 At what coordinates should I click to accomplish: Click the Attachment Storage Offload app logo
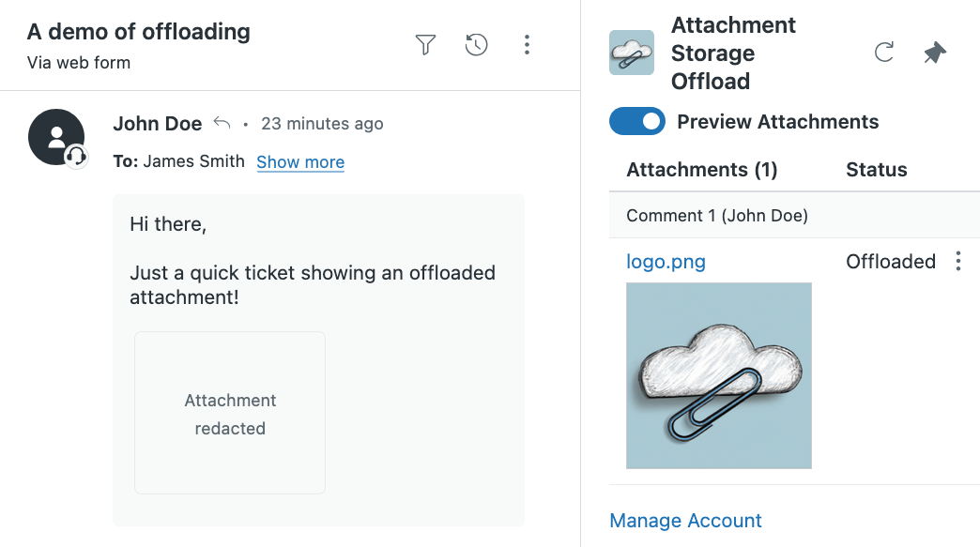tap(631, 53)
